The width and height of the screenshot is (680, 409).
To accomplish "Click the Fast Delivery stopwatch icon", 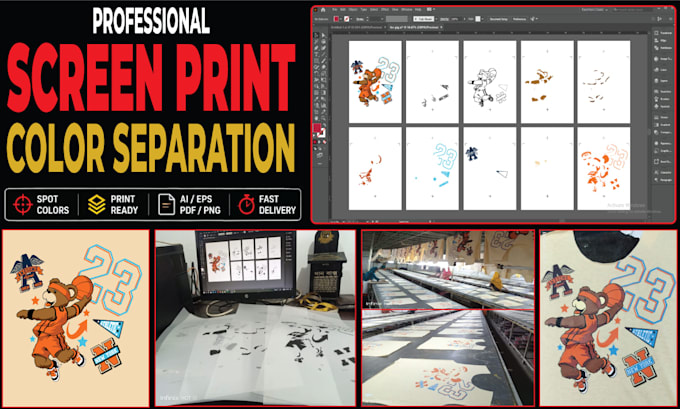I will (x=246, y=204).
